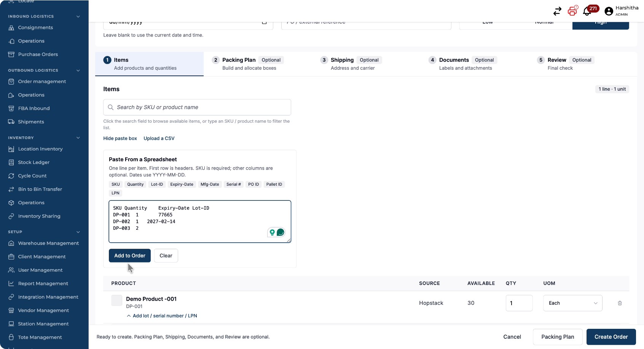Go to the Shipping step tab
Viewport: 644px width, 349px height.
[x=366, y=64]
